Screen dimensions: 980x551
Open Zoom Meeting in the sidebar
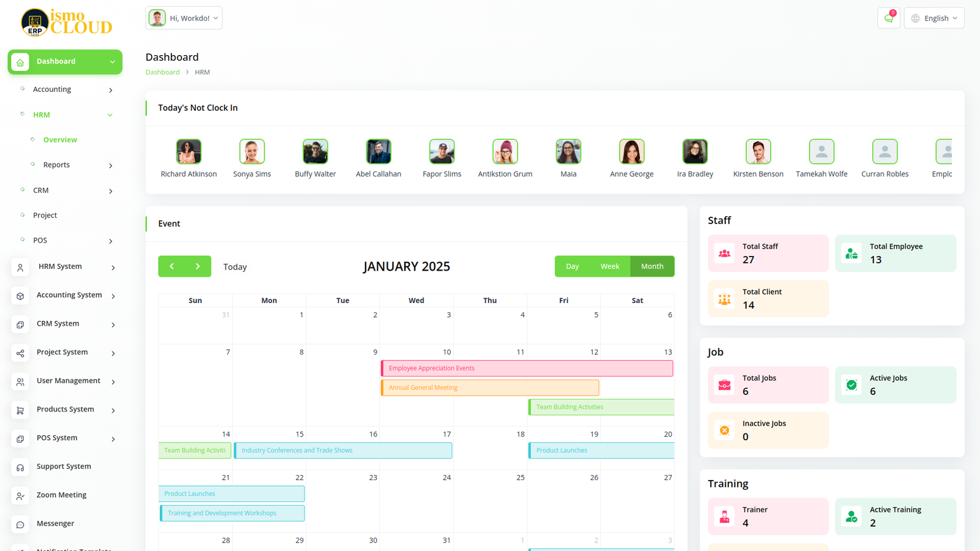[x=61, y=495]
